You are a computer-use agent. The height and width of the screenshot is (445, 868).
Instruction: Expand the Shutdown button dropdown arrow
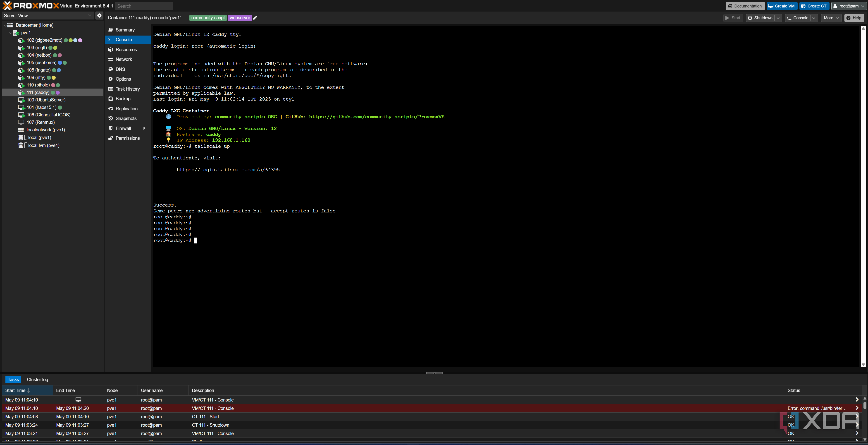coord(778,18)
